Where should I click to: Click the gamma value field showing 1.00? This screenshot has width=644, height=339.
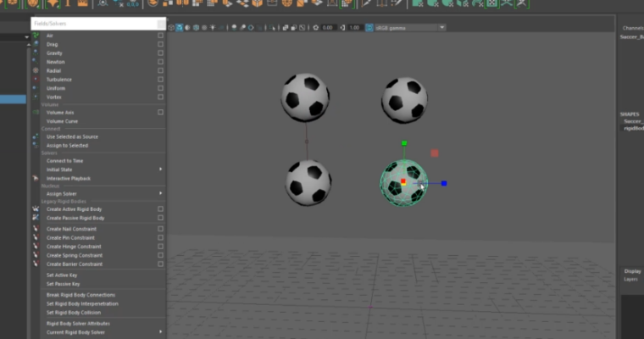tap(354, 27)
